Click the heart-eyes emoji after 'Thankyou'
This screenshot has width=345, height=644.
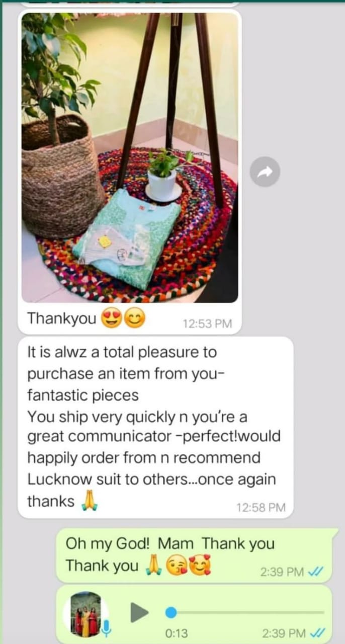[110, 318]
